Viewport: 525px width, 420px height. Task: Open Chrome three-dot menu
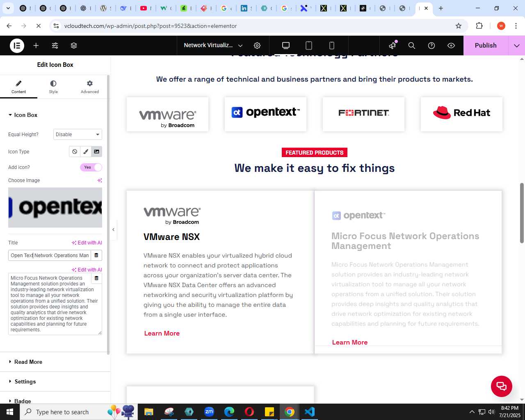point(516,26)
